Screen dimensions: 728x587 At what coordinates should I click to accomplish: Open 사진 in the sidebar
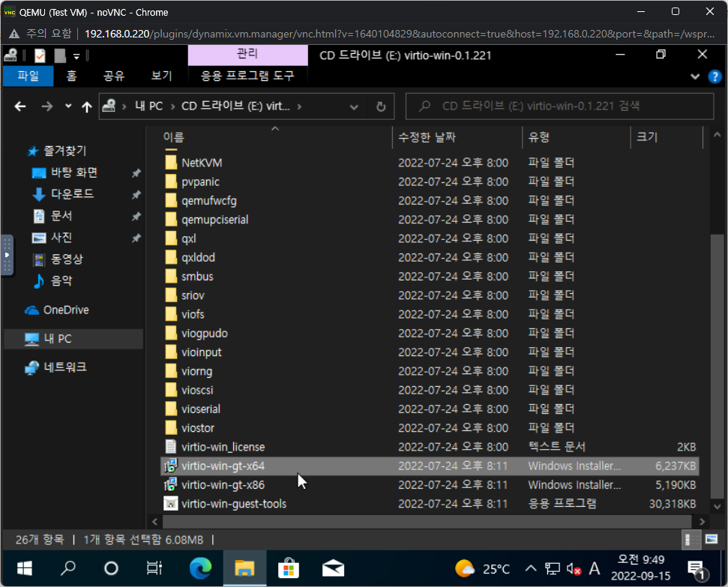61,238
